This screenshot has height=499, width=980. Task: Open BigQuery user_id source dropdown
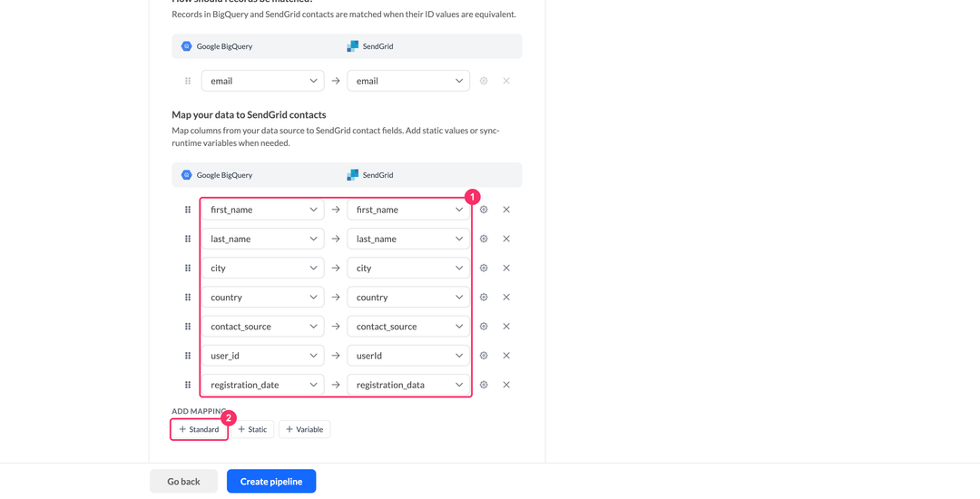pyautogui.click(x=262, y=356)
